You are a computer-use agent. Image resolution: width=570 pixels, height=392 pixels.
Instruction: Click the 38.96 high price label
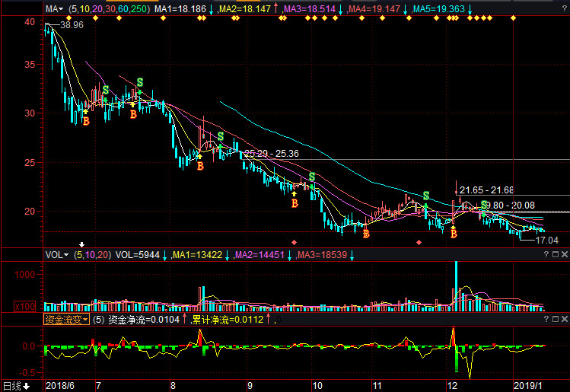(x=72, y=25)
